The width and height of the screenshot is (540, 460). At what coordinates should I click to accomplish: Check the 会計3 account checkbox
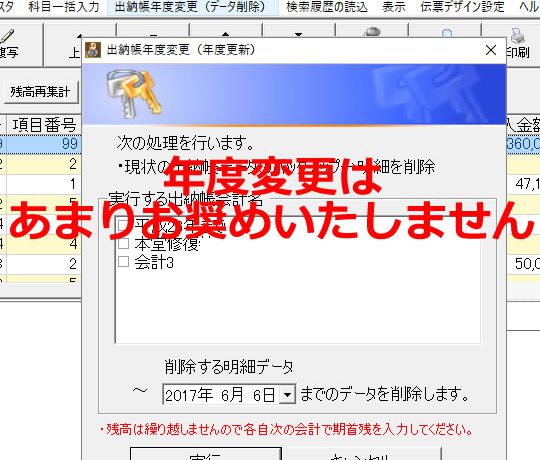point(123,261)
